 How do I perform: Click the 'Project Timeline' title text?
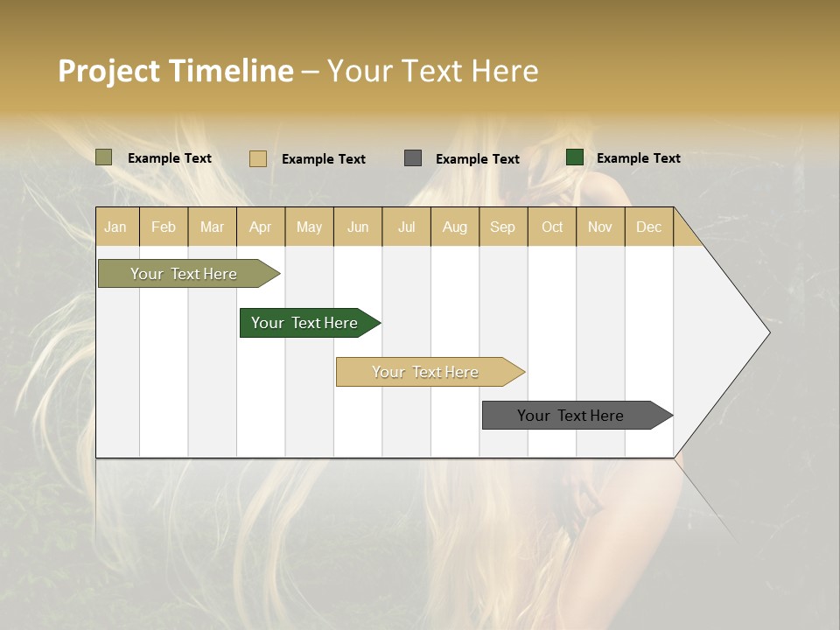click(175, 71)
